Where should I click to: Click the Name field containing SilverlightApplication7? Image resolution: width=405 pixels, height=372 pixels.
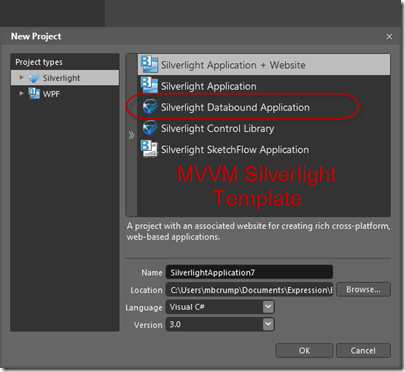coord(249,272)
